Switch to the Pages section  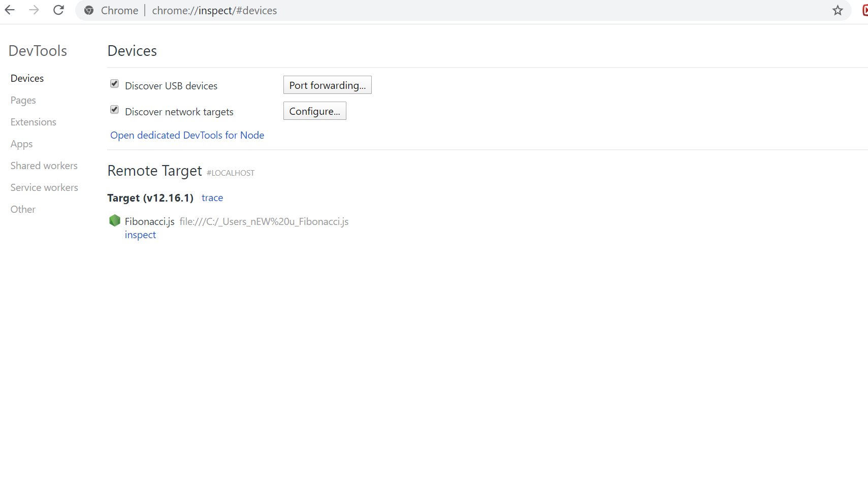tap(23, 100)
